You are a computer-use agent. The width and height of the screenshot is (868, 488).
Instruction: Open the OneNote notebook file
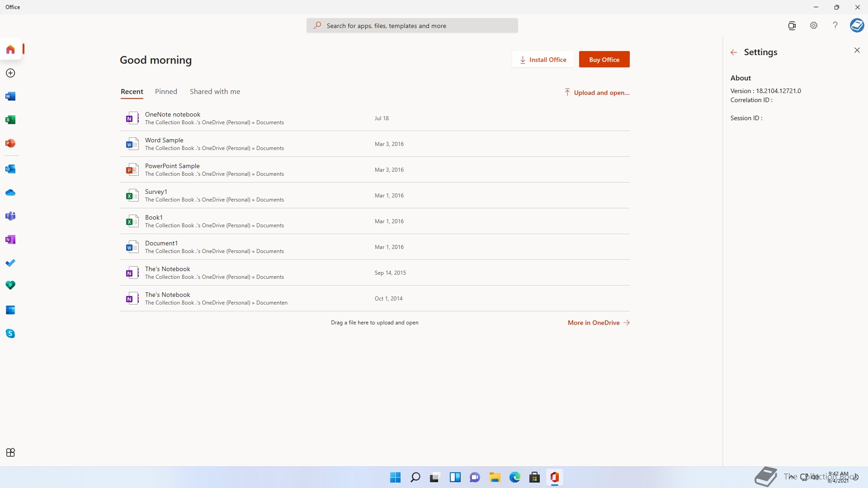click(x=374, y=118)
